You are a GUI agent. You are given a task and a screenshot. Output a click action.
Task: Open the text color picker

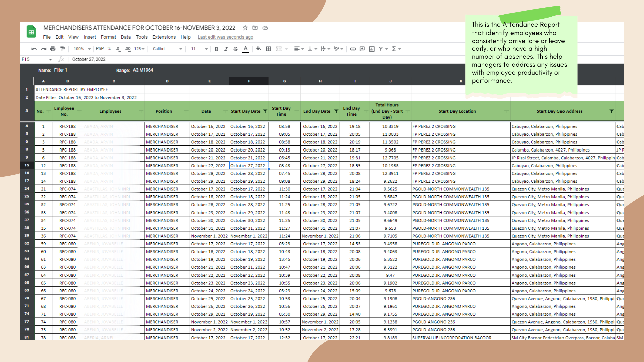246,49
